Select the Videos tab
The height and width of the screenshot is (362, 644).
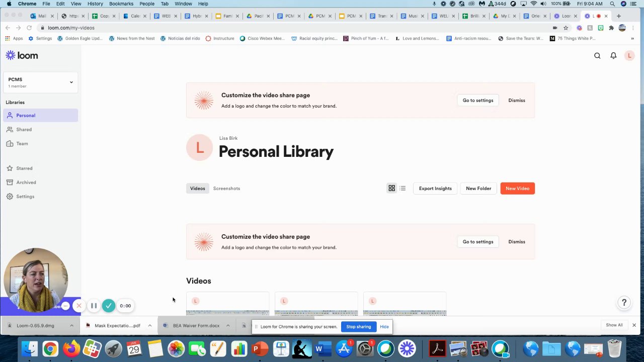[x=197, y=188]
